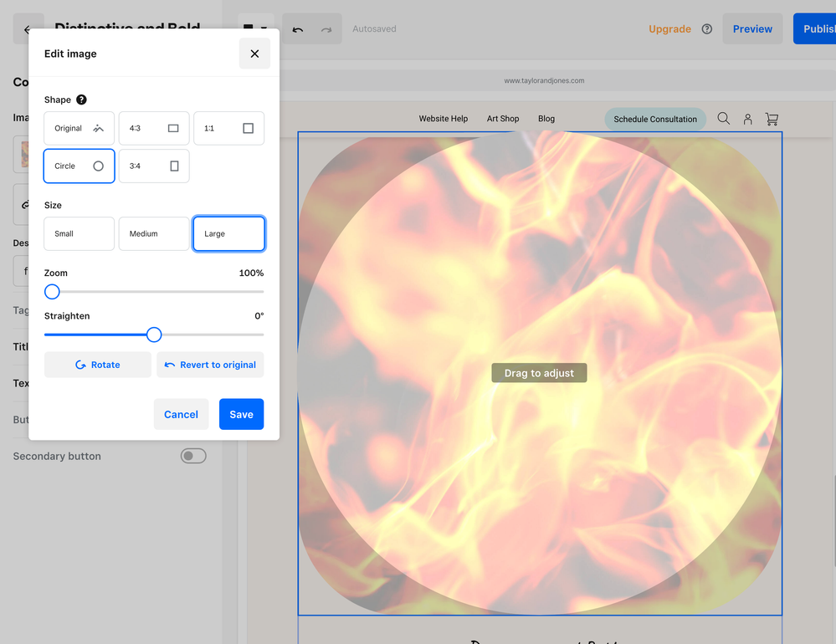Choose the 4:3 shape option
Viewport: 836px width, 644px height.
[x=154, y=128]
